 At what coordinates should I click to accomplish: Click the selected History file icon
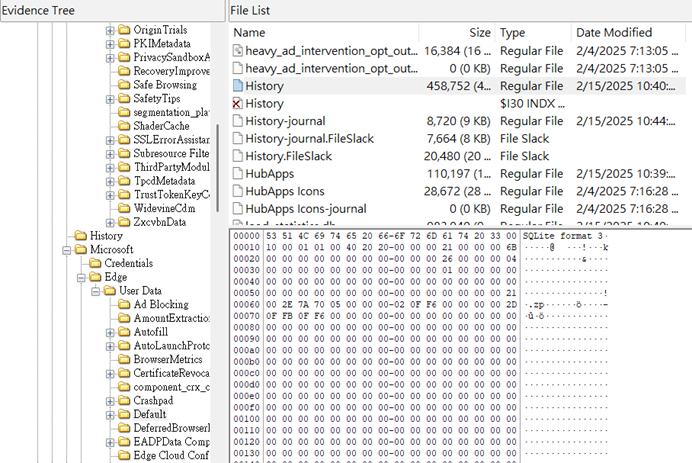(x=237, y=86)
